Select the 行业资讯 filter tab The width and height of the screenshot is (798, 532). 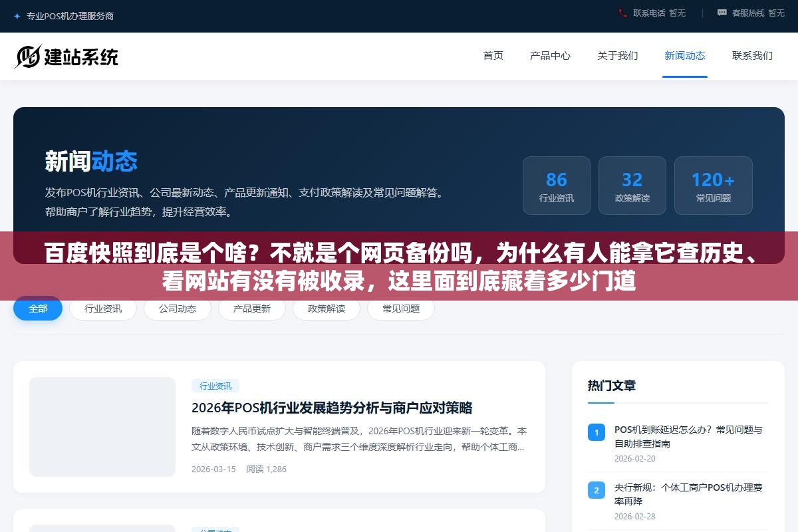click(103, 309)
